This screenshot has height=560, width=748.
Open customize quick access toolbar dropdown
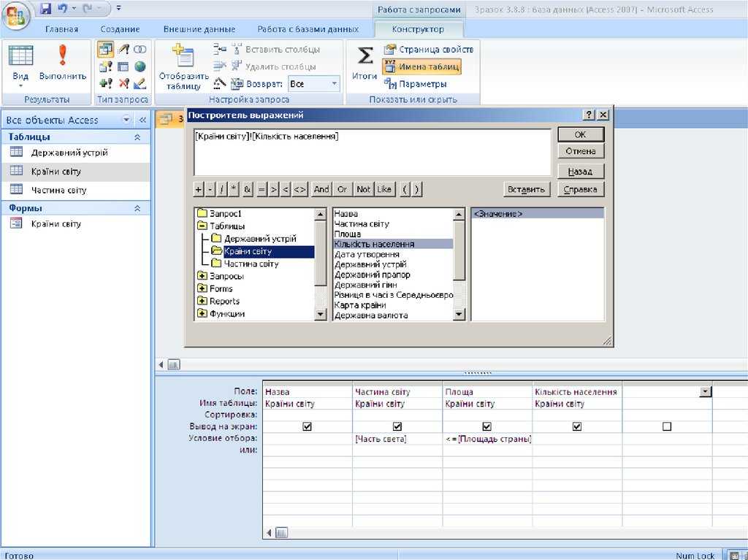[x=119, y=8]
